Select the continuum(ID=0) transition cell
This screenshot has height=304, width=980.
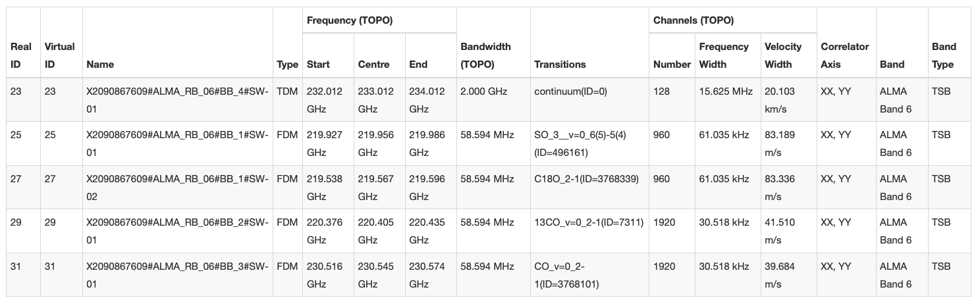[x=570, y=91]
